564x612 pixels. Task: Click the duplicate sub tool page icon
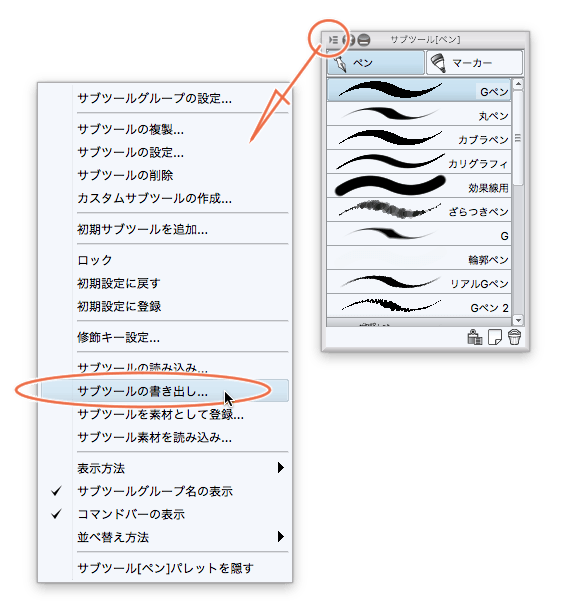click(495, 337)
